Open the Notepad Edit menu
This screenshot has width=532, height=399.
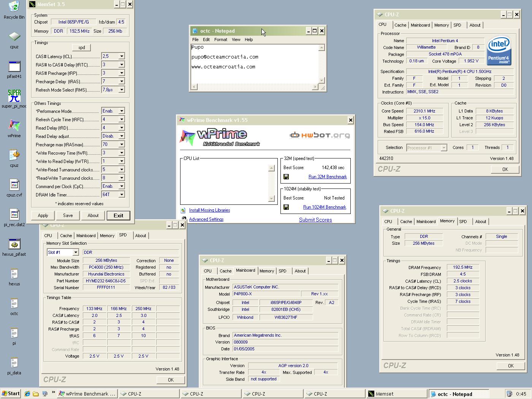[206, 40]
